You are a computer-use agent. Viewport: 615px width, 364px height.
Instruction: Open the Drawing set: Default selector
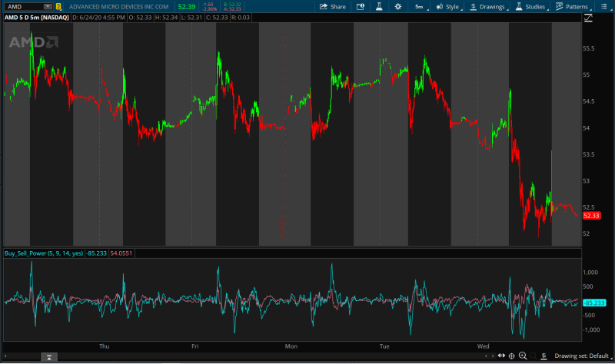click(583, 356)
